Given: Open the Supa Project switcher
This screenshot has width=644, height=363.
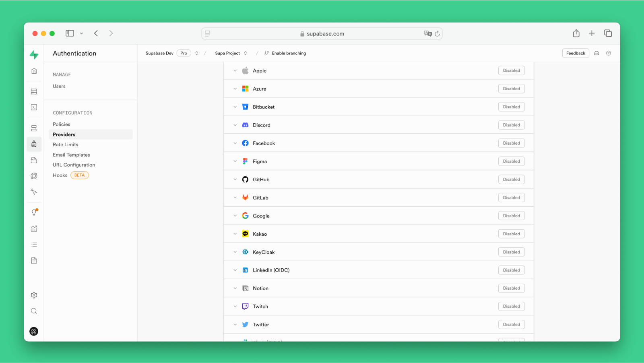Looking at the screenshot, I should (246, 53).
